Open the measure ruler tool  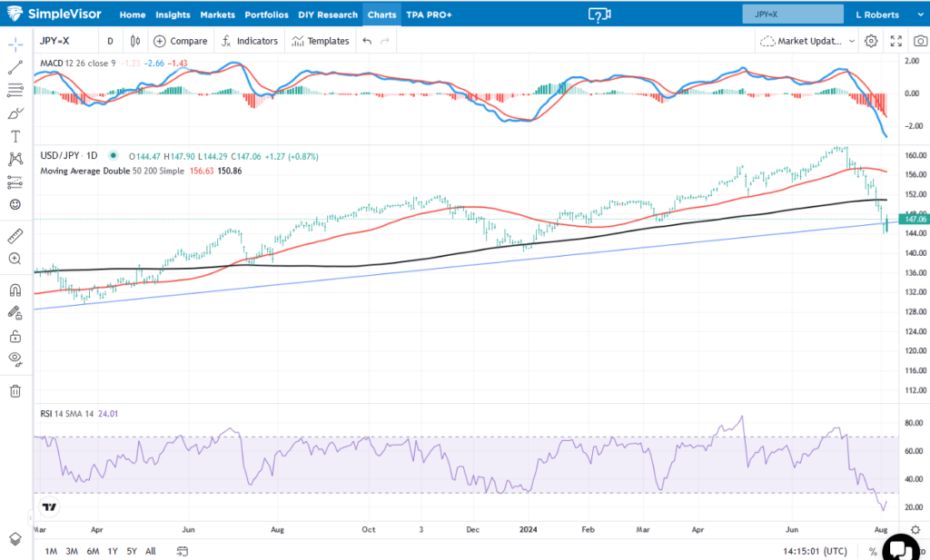(x=15, y=235)
